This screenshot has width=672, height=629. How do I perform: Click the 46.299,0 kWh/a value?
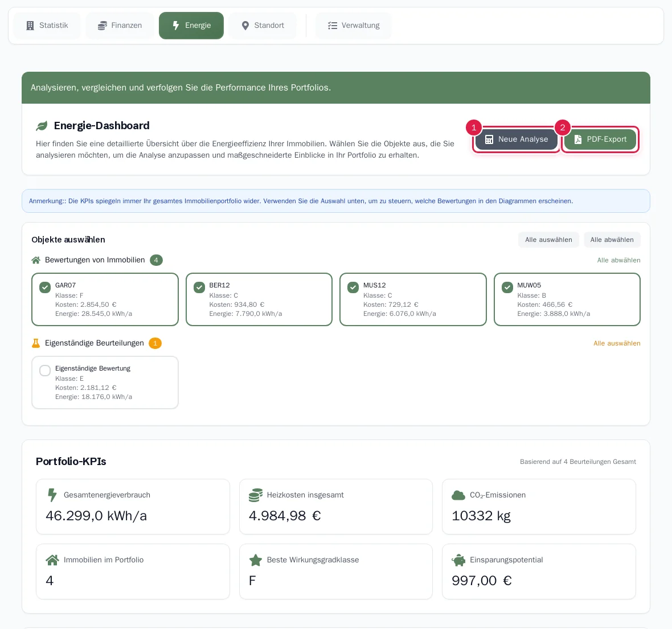click(x=96, y=516)
